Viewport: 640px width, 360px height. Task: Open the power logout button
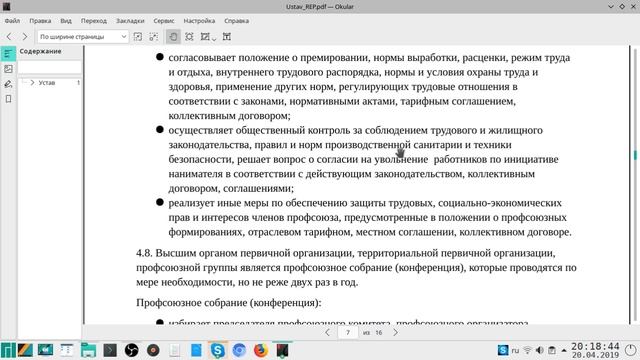[631, 350]
